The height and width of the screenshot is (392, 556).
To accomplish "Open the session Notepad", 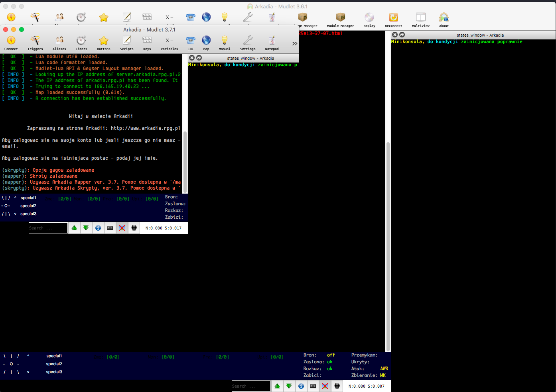I will pos(272,42).
